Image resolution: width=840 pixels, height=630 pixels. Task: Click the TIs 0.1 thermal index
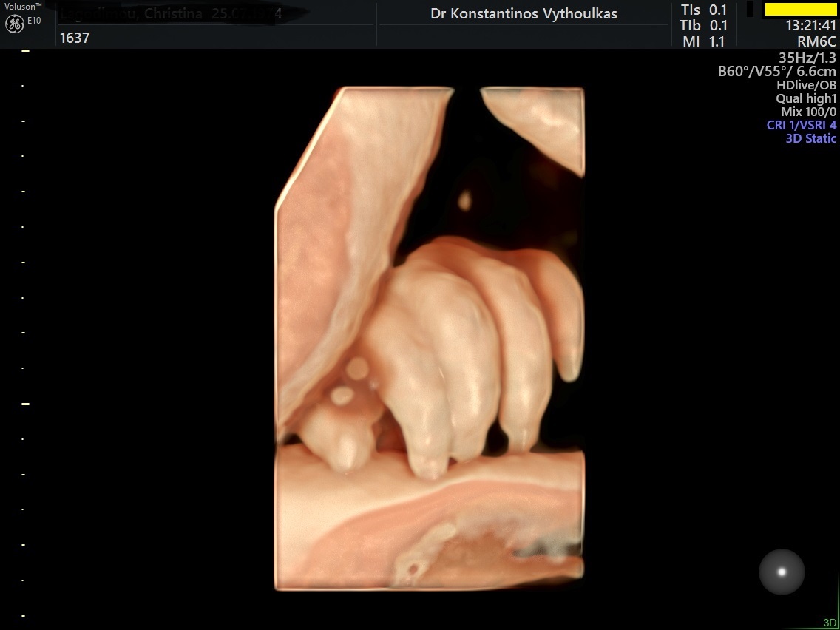(x=704, y=10)
